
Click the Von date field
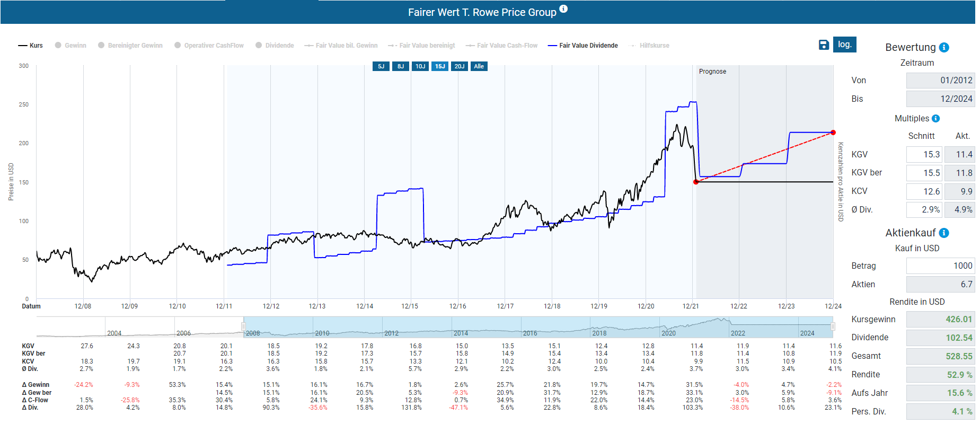[x=940, y=81]
